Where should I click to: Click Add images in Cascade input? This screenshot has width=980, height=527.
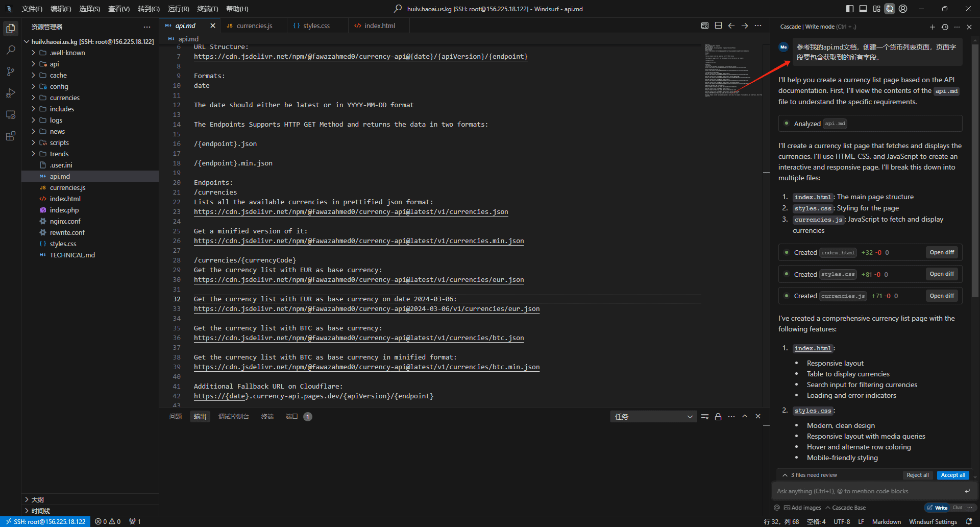click(x=802, y=508)
